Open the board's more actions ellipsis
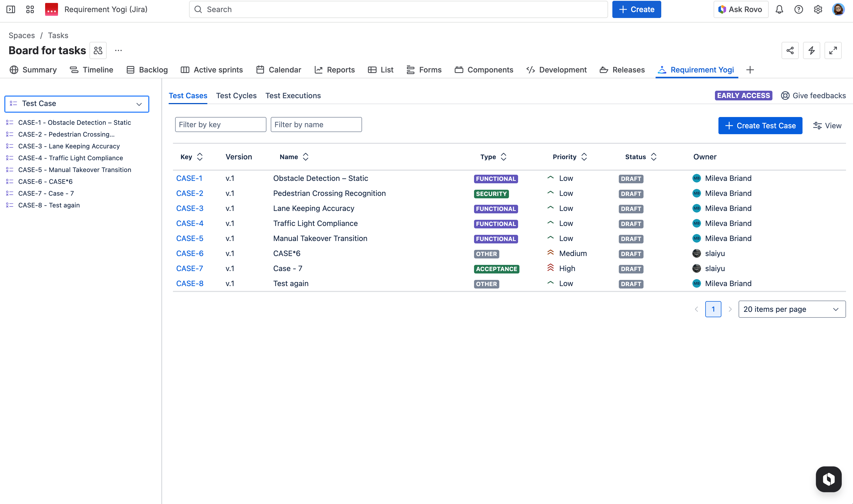This screenshot has width=853, height=504. 118,51
